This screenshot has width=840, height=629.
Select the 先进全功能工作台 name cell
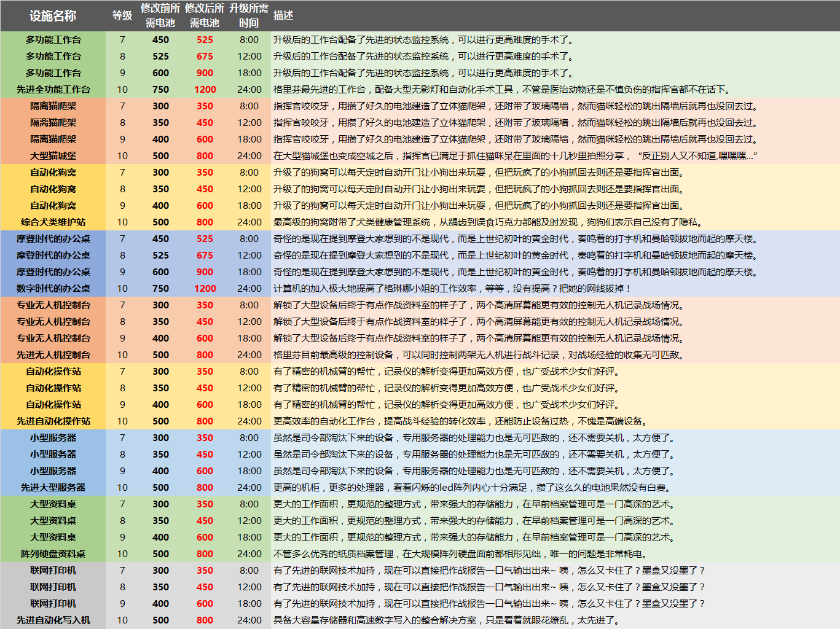[x=53, y=90]
